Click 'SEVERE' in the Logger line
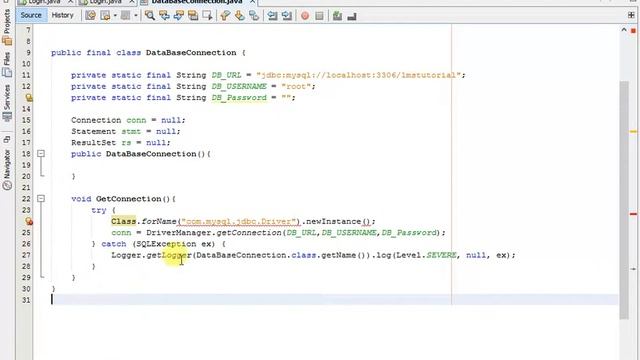Viewport: 640px width, 360px height. 441,255
